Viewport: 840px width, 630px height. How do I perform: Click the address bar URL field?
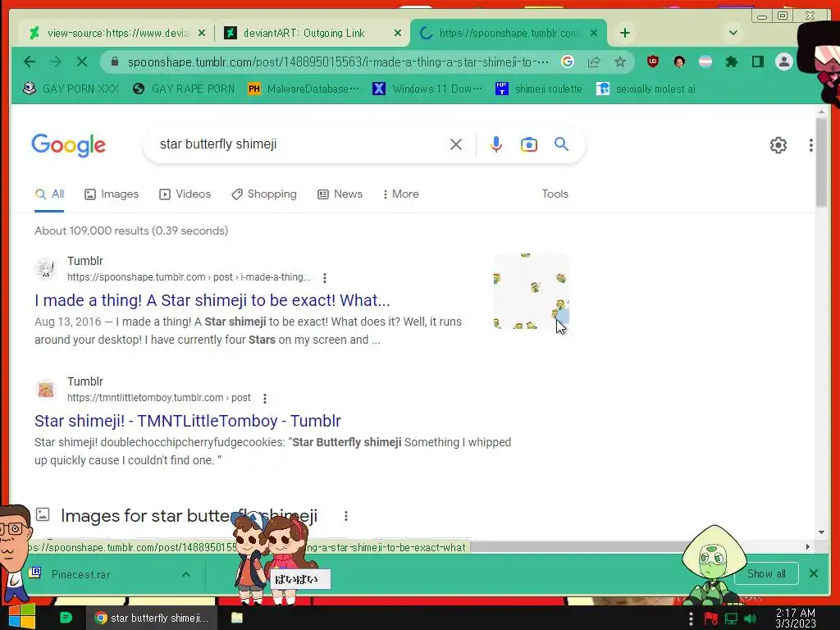coord(337,62)
